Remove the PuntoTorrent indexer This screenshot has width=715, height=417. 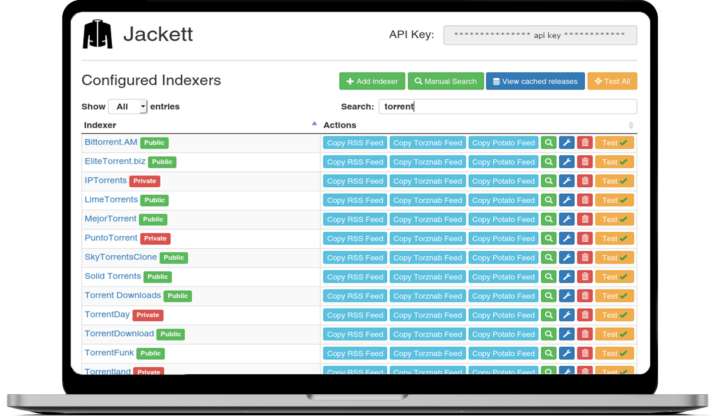tap(585, 239)
